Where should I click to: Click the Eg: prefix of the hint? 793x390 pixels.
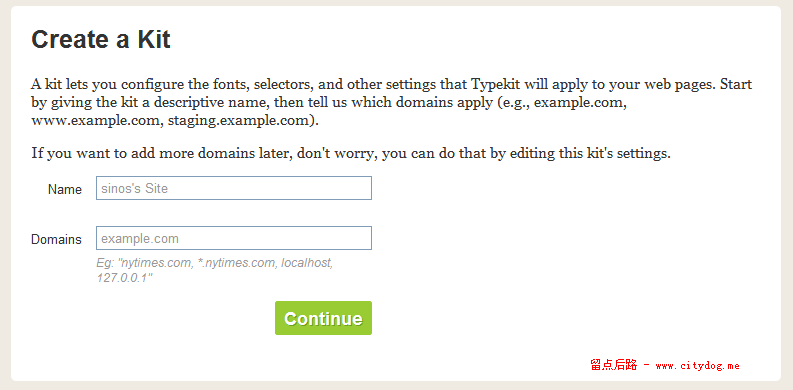coord(105,263)
